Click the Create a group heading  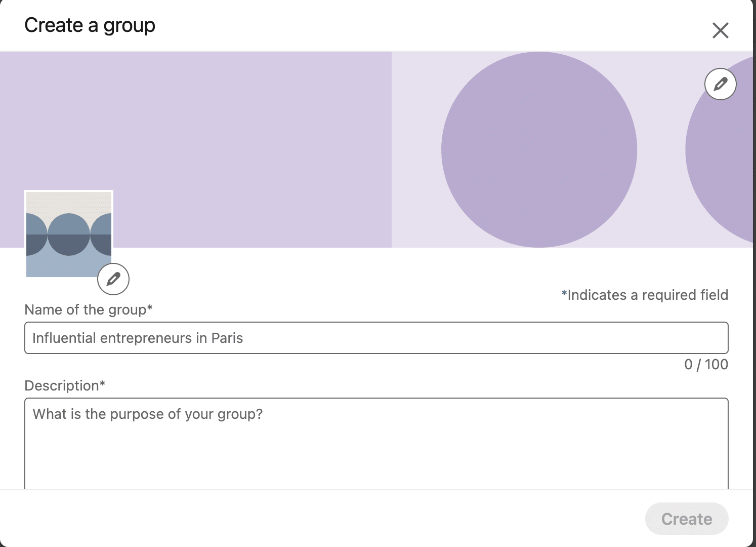tap(90, 25)
